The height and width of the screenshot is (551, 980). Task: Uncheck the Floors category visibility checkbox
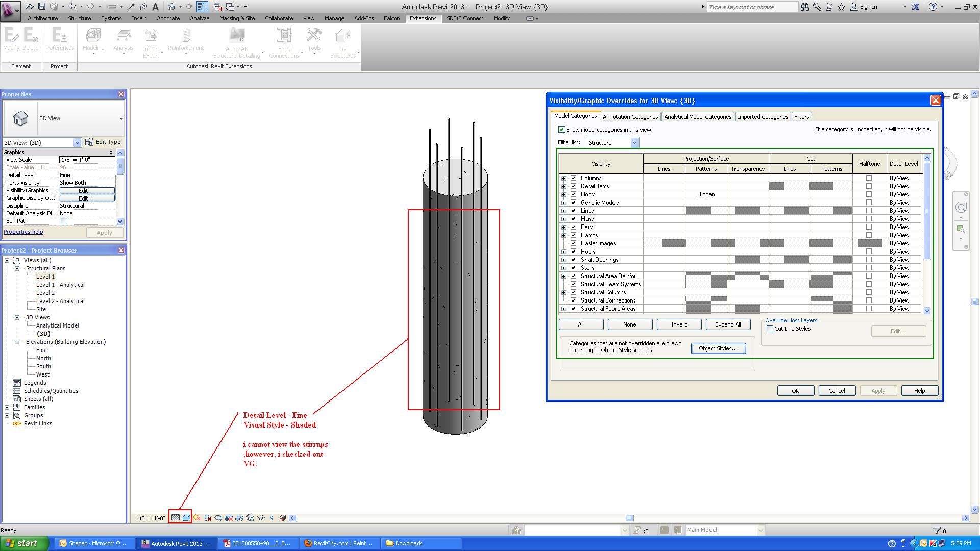tap(573, 194)
